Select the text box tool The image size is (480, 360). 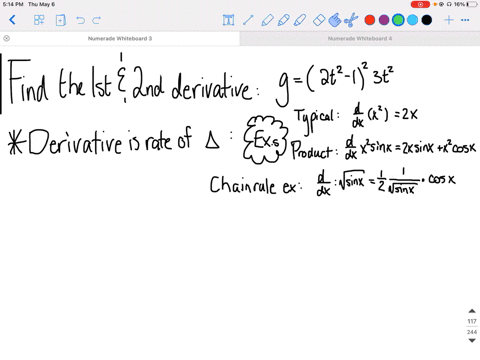pyautogui.click(x=228, y=20)
